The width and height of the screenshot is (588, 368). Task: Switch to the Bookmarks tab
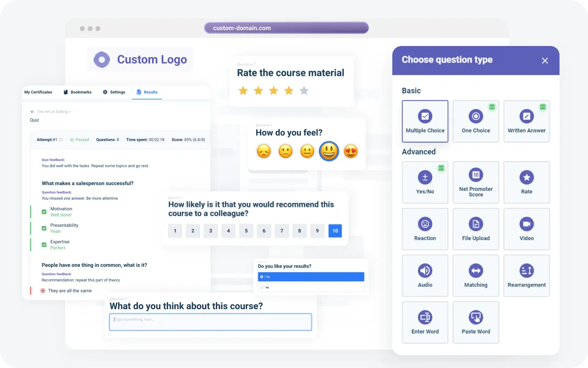77,92
